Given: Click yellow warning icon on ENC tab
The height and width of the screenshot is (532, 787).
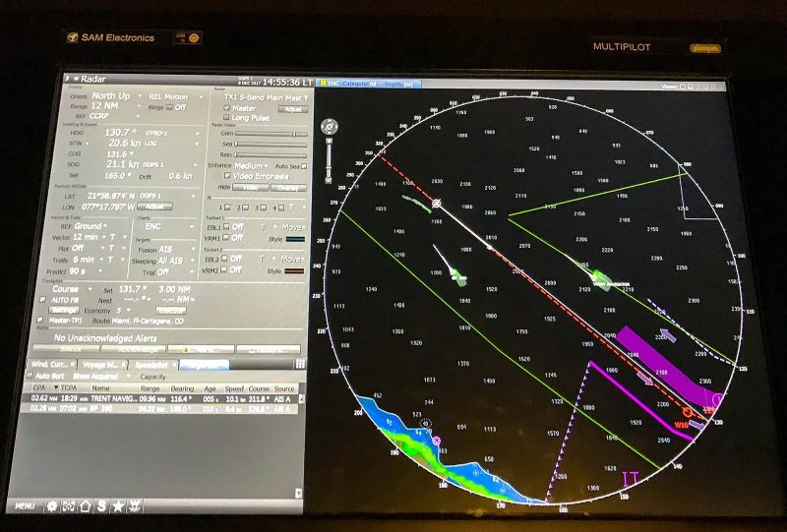Looking at the screenshot, I should pyautogui.click(x=323, y=84).
